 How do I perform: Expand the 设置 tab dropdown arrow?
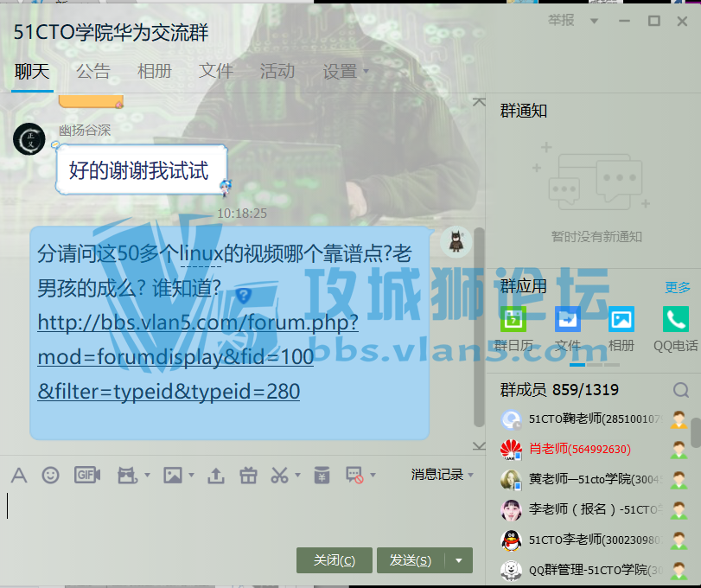[366, 71]
